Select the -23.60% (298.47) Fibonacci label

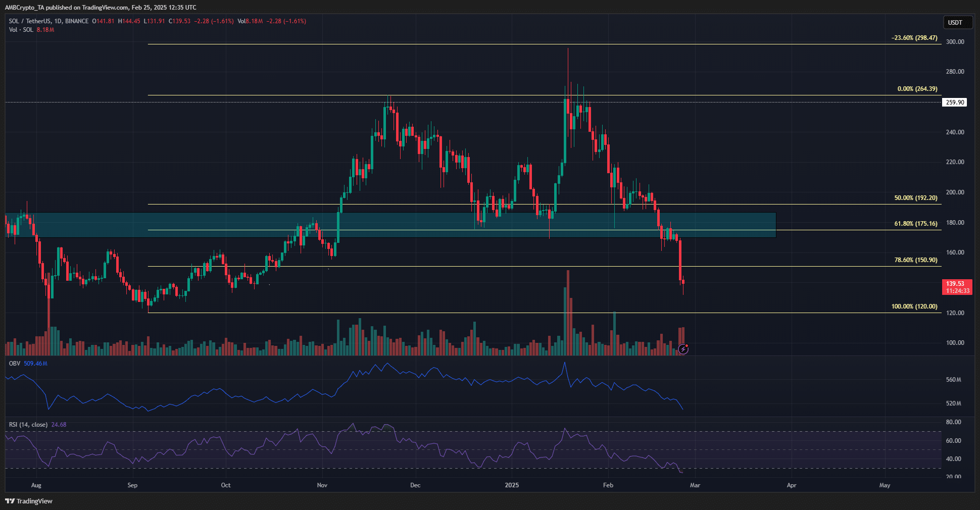(914, 38)
